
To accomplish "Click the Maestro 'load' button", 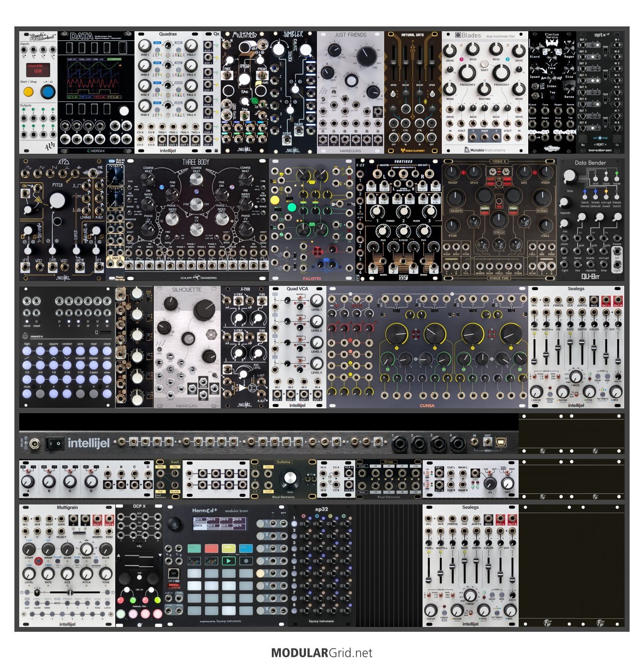I will coord(94,351).
